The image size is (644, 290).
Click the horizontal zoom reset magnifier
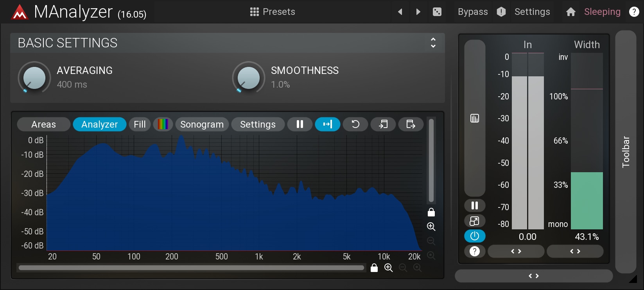point(418,268)
